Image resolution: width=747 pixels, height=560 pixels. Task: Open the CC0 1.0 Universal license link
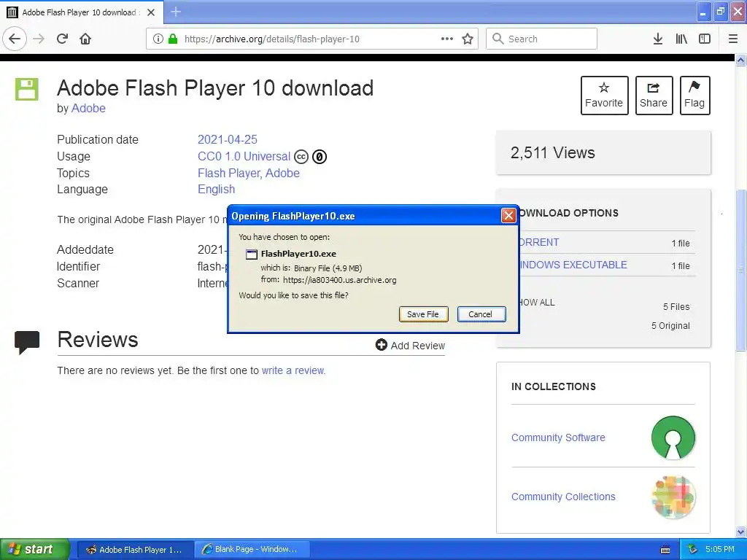[x=244, y=156]
